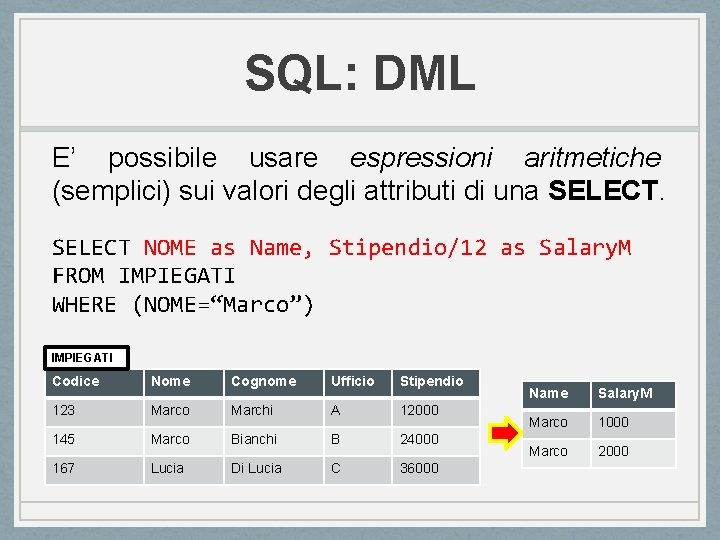Click the Ufficio cell showing A
Screen dimensions: 720x540
pos(358,412)
